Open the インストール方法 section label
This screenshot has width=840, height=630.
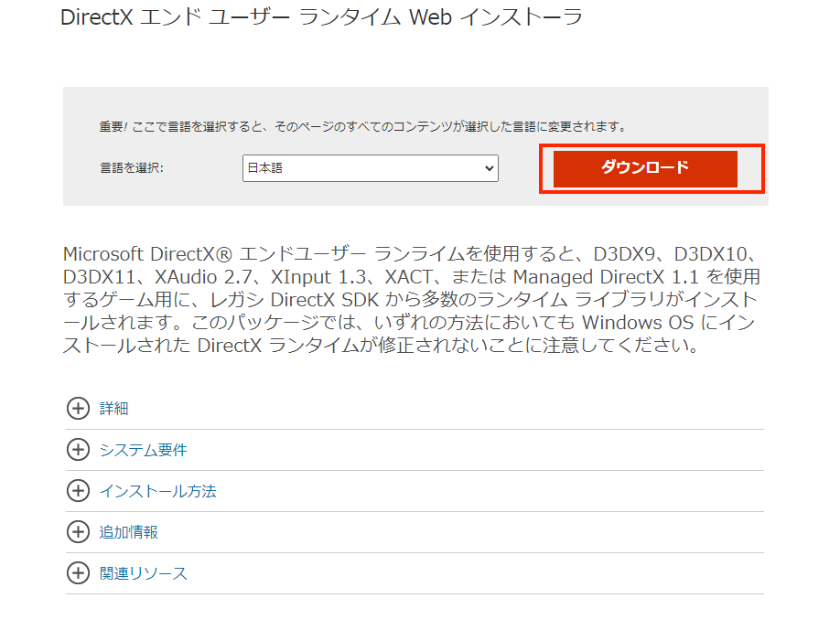157,491
